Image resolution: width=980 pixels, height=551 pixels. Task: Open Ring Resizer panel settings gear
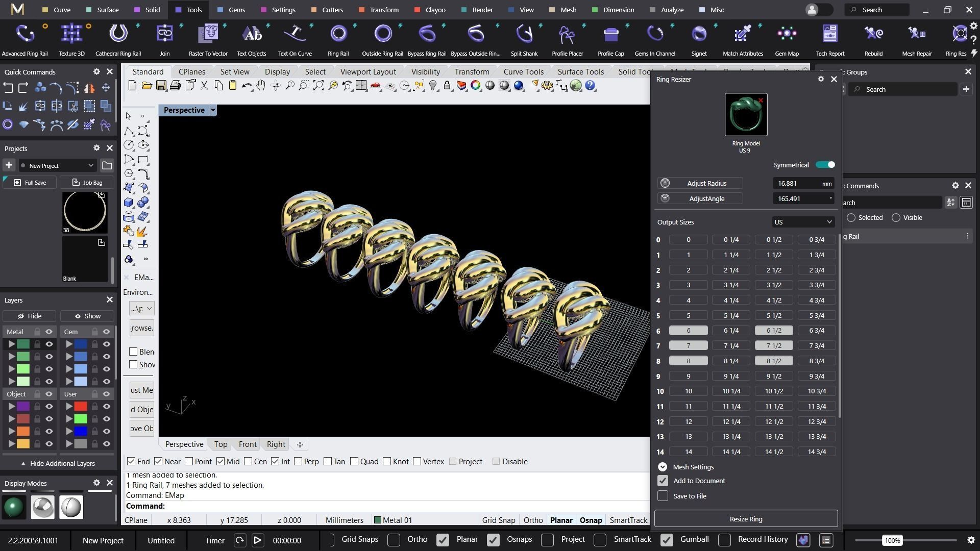(821, 79)
